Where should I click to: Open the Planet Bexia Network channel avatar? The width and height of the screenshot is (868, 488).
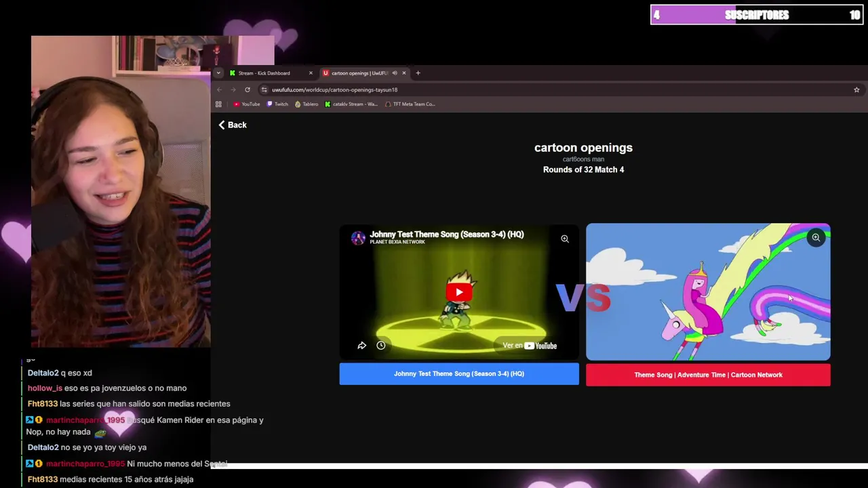click(x=358, y=238)
